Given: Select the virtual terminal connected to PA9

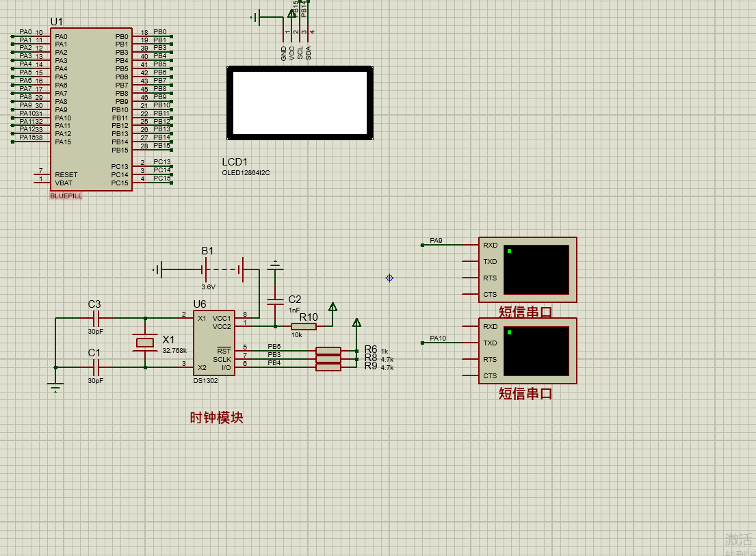Looking at the screenshot, I should [527, 270].
